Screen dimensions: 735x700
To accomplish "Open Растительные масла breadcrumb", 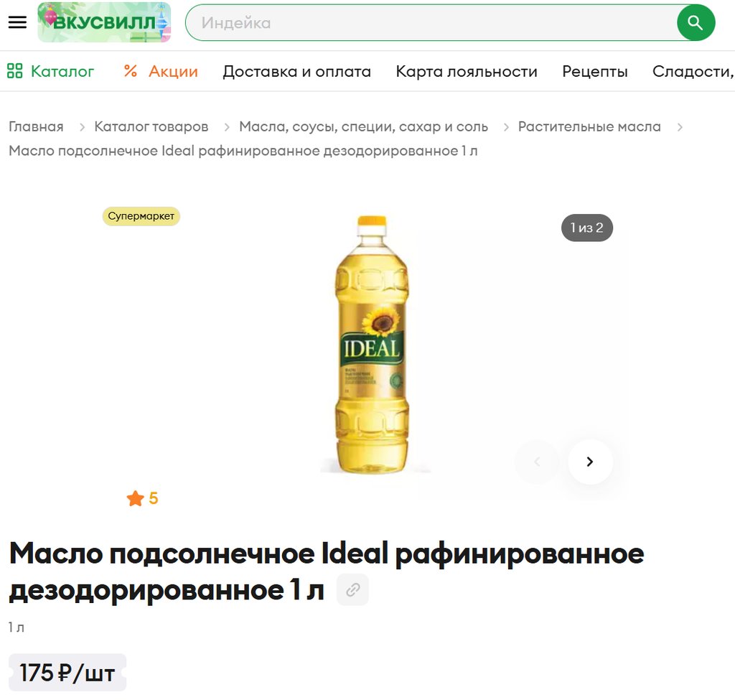I will 589,126.
